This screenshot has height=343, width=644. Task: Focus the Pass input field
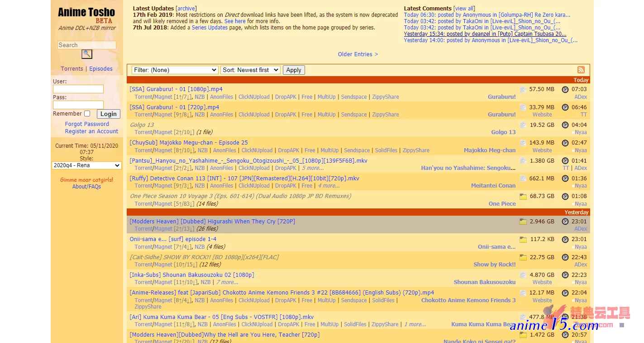click(78, 105)
